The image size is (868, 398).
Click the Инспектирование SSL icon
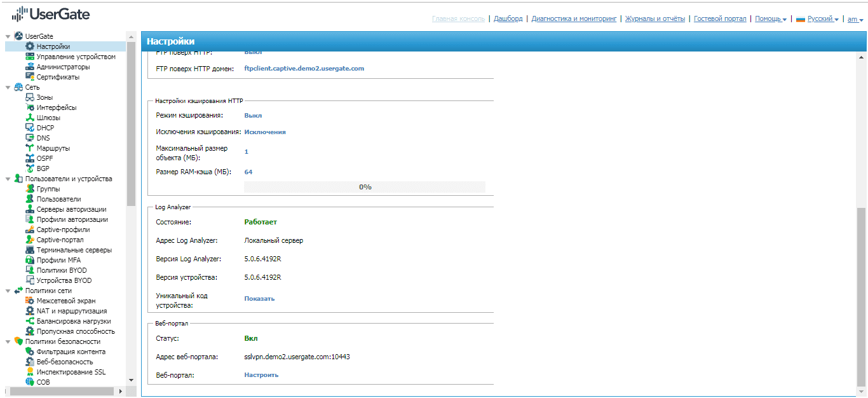[30, 372]
